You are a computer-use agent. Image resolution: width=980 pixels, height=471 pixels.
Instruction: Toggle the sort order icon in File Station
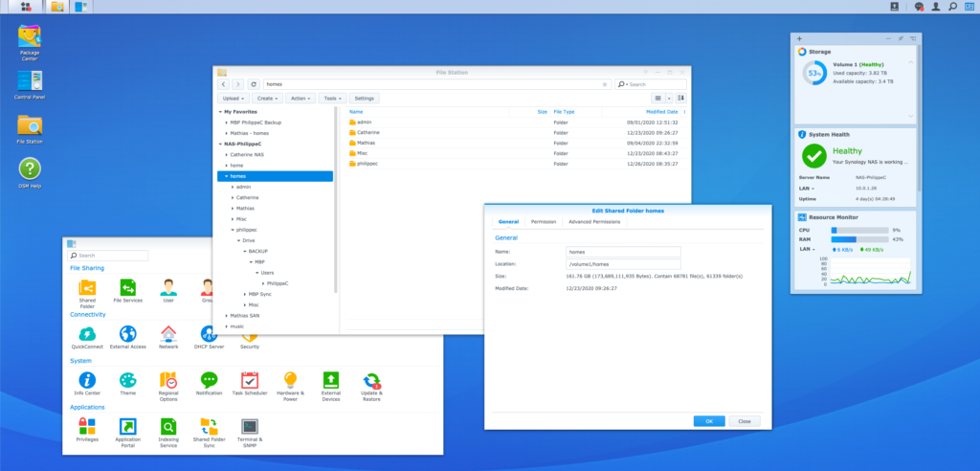click(680, 98)
